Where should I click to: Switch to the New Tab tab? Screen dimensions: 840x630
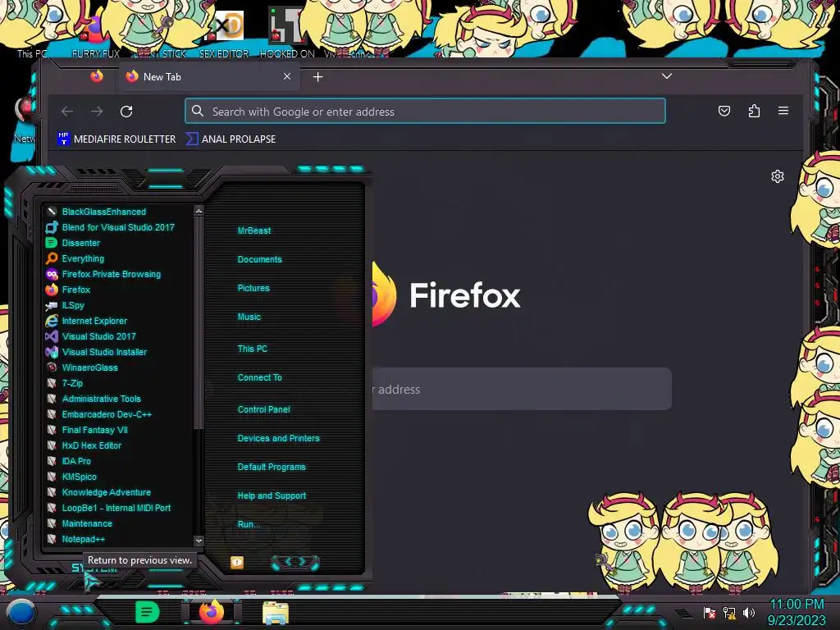click(209, 76)
